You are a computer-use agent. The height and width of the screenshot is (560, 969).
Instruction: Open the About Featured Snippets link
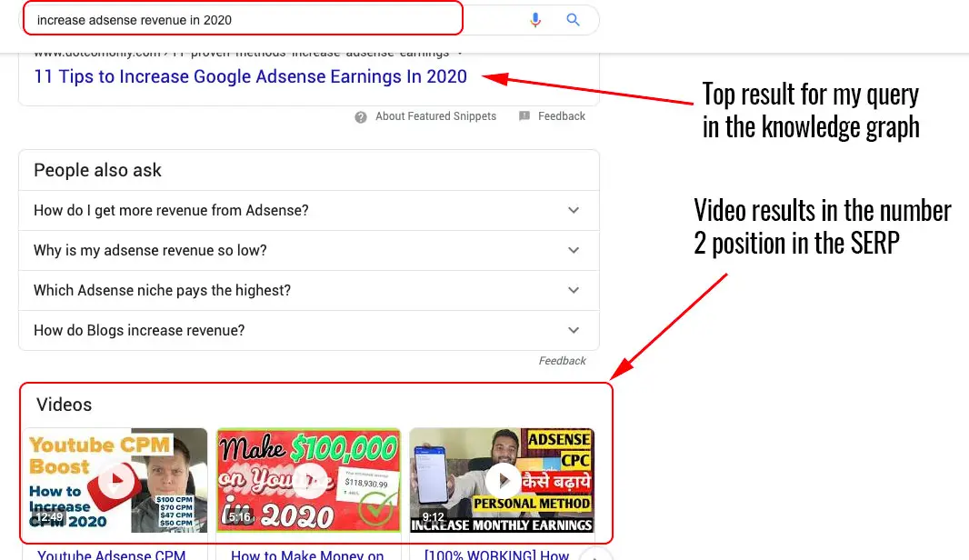coord(435,116)
